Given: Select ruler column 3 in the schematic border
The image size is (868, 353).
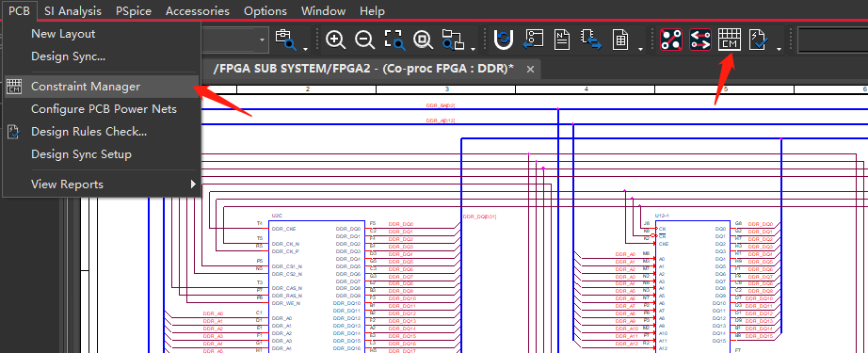Looking at the screenshot, I should click(x=446, y=89).
